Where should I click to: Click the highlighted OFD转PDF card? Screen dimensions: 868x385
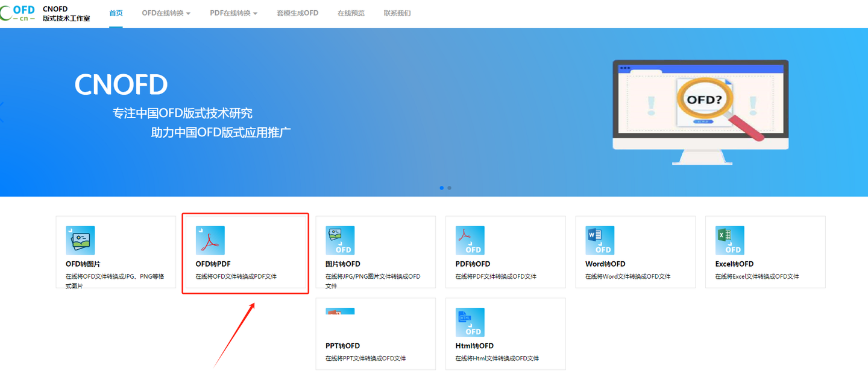[x=245, y=253]
